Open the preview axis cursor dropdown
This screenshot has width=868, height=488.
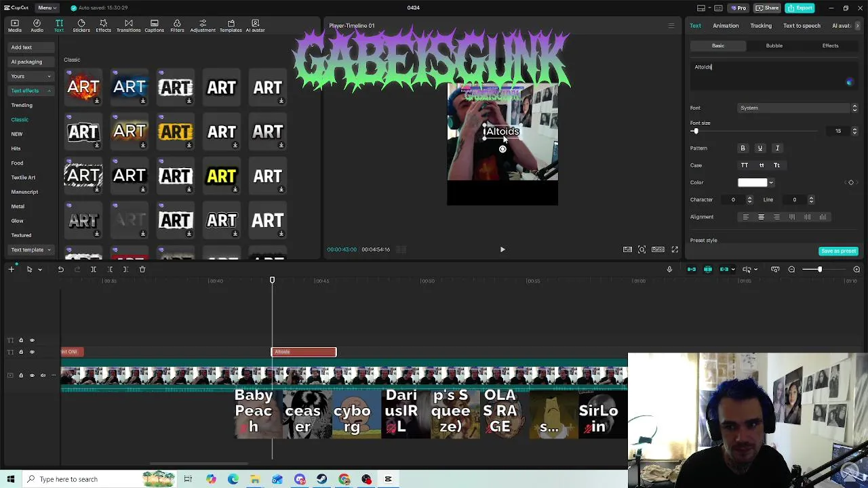[x=755, y=270]
